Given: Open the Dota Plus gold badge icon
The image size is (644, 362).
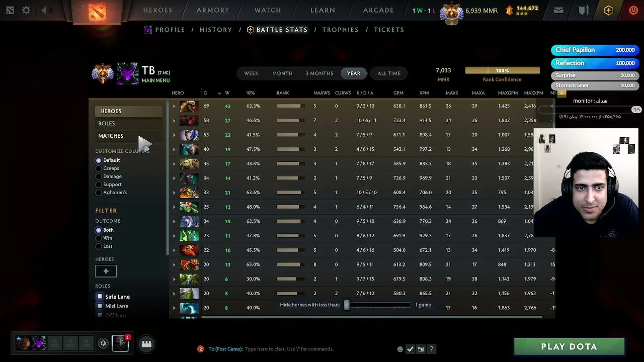Looking at the screenshot, I should (x=608, y=10).
